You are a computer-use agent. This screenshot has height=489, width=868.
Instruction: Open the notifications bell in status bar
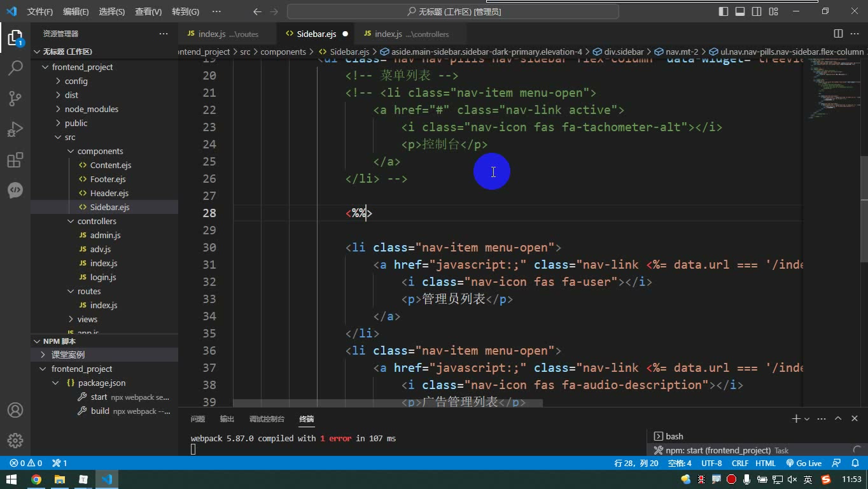[855, 463]
